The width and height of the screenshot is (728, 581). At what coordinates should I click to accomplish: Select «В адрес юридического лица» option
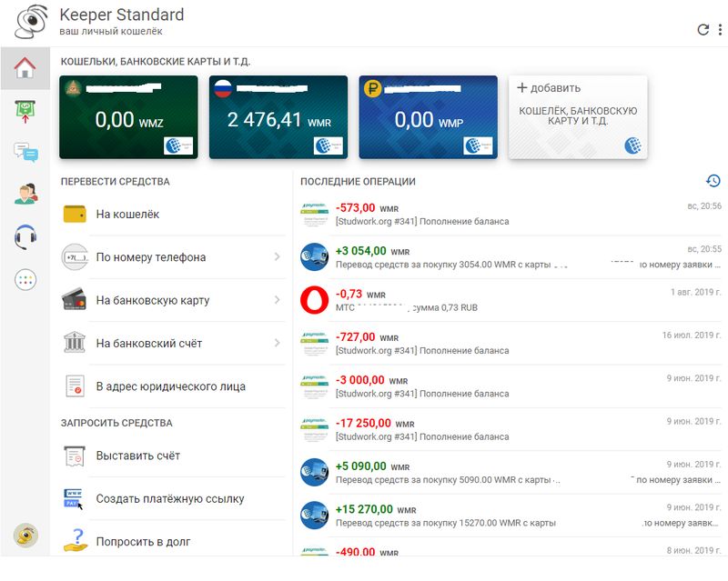point(170,386)
